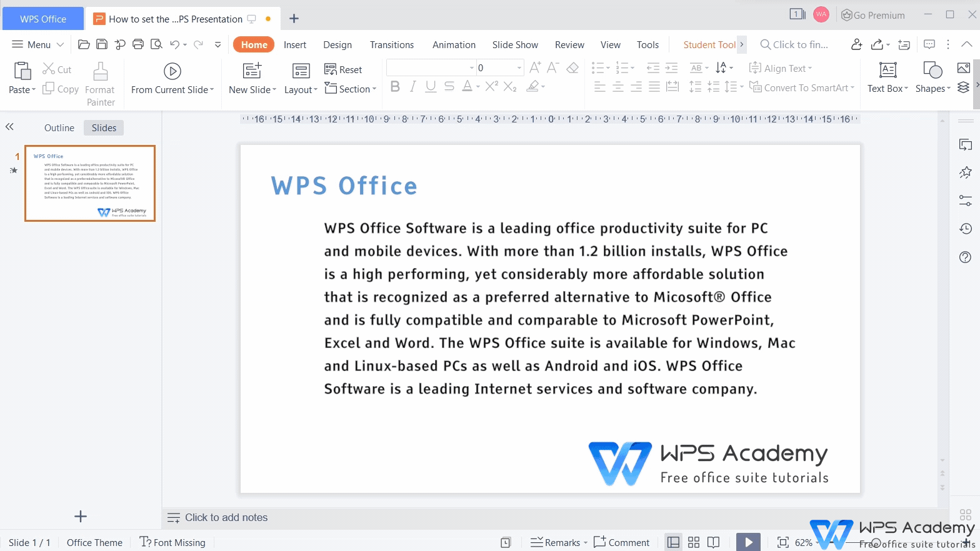The width and height of the screenshot is (980, 551).
Task: Decrease font size with the A- icon
Action: [553, 67]
